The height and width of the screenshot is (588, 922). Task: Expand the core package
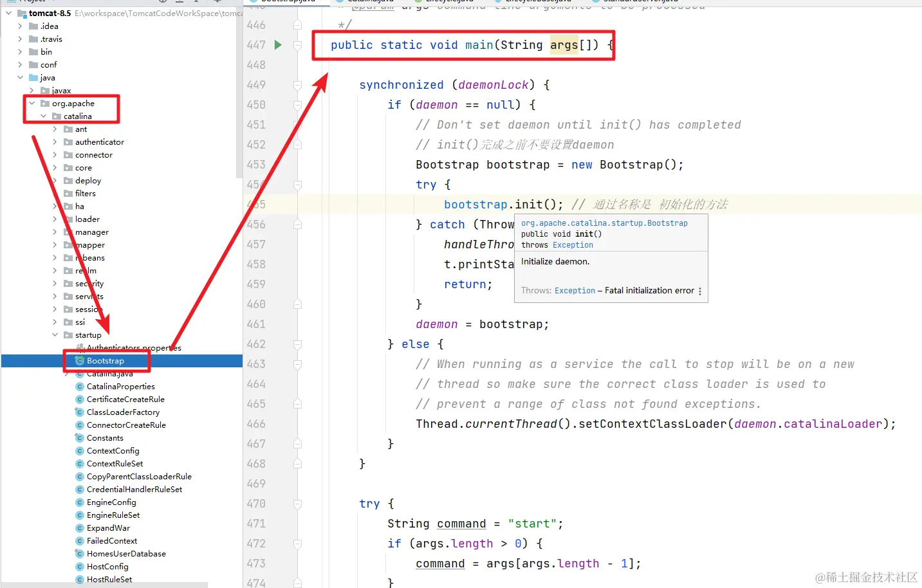click(x=55, y=168)
